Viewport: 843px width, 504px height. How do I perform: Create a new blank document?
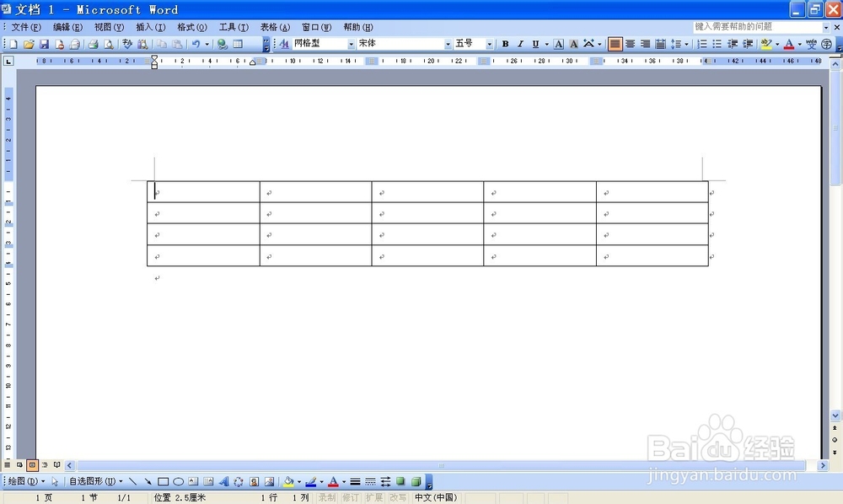(13, 44)
